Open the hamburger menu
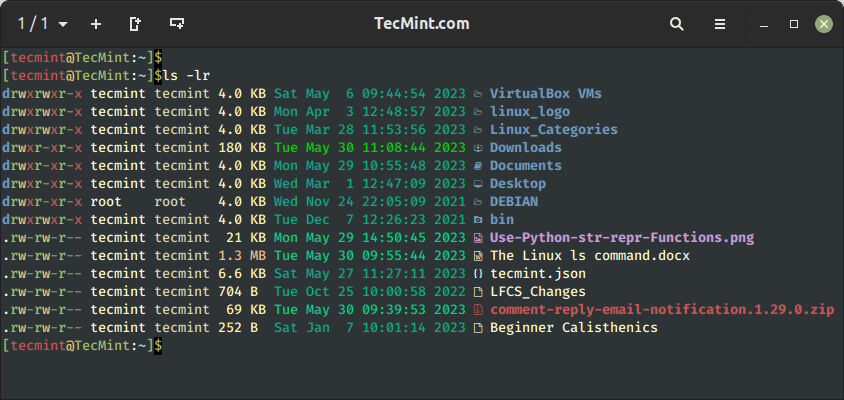This screenshot has height=400, width=844. (720, 24)
